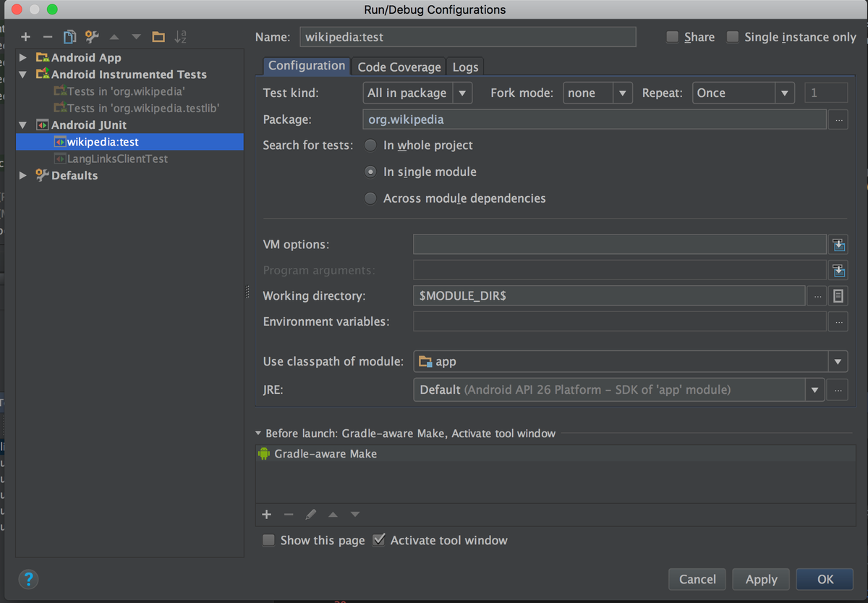Click the OK button
The width and height of the screenshot is (868, 603).
(x=825, y=579)
